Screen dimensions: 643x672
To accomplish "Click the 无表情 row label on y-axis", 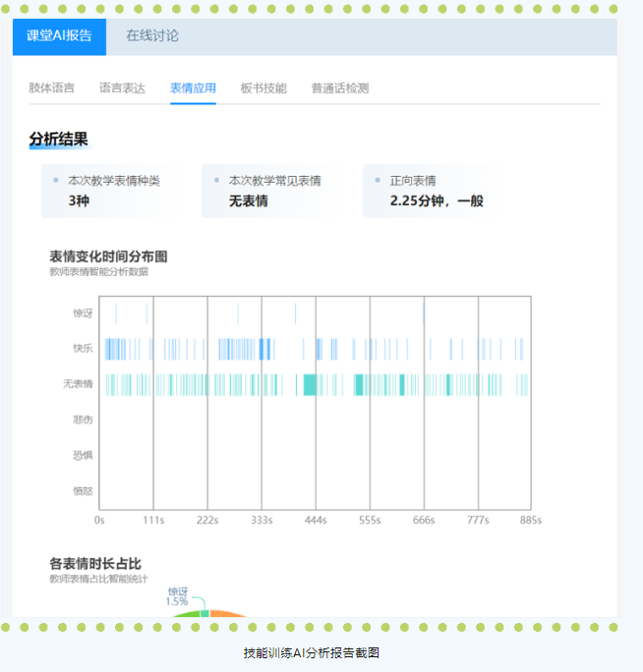I will tap(78, 384).
